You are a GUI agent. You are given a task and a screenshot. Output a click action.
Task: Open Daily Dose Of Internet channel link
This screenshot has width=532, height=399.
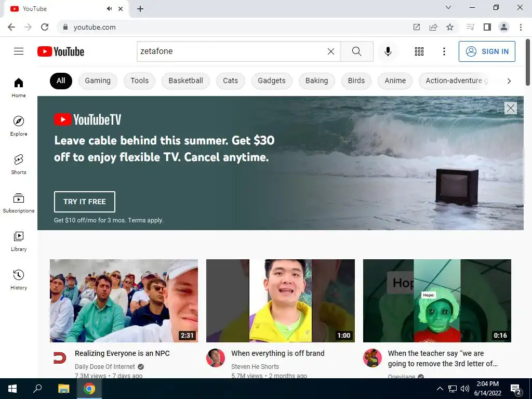104,366
